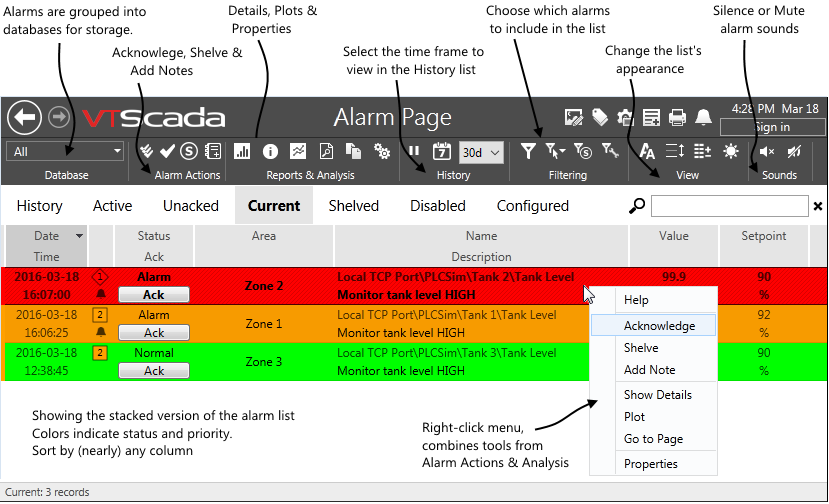This screenshot has height=504, width=829.
Task: Open the history calendar date picker icon
Action: (x=441, y=152)
